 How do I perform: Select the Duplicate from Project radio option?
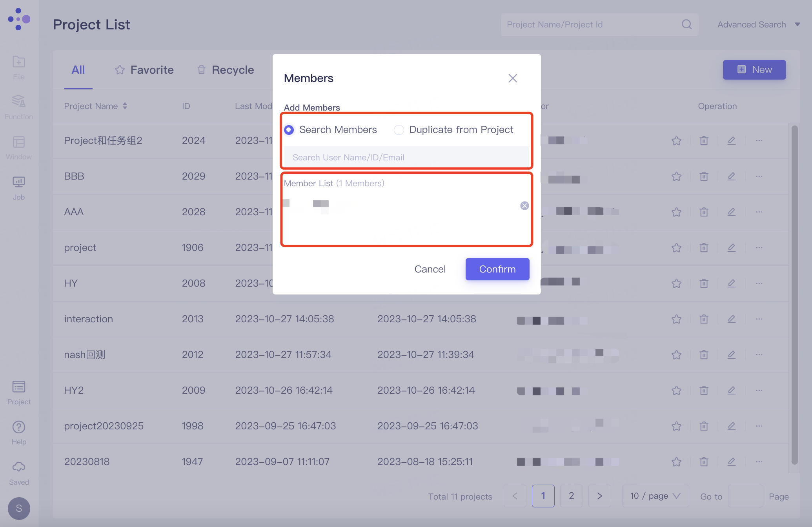(399, 130)
